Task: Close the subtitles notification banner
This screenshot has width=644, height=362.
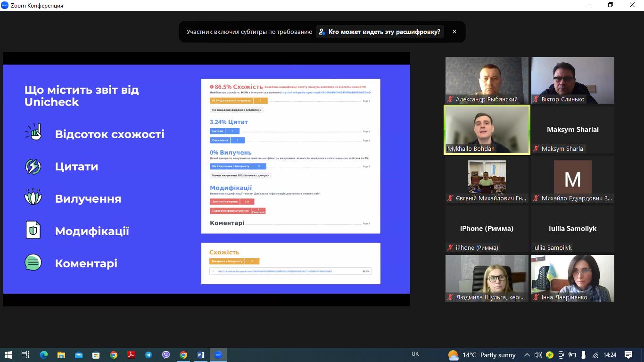Action: point(454,32)
